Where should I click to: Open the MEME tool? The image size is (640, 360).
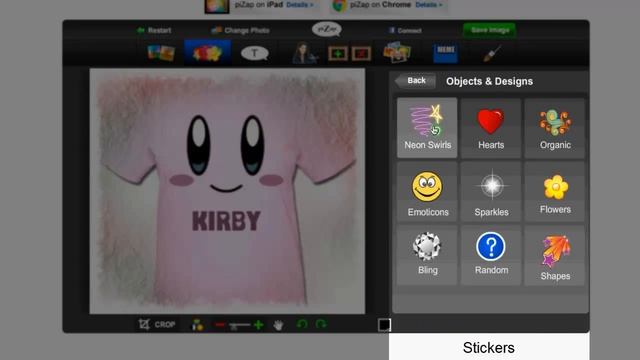(445, 53)
